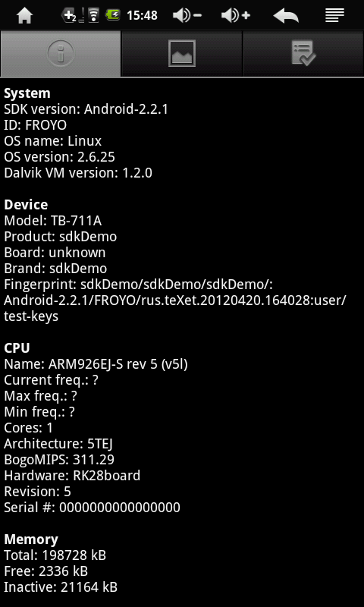364x607 pixels.
Task: Tap the green battery status icon
Action: click(x=113, y=15)
